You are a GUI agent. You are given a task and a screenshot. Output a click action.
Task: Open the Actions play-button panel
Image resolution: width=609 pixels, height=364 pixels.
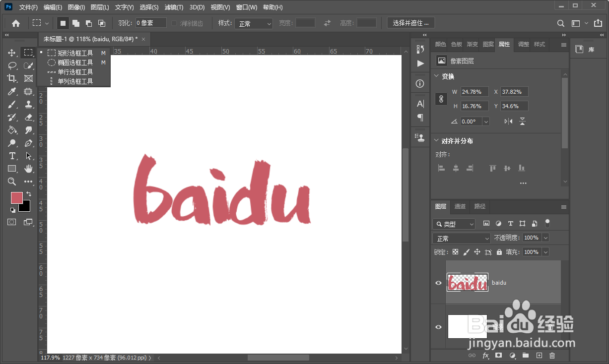[420, 63]
